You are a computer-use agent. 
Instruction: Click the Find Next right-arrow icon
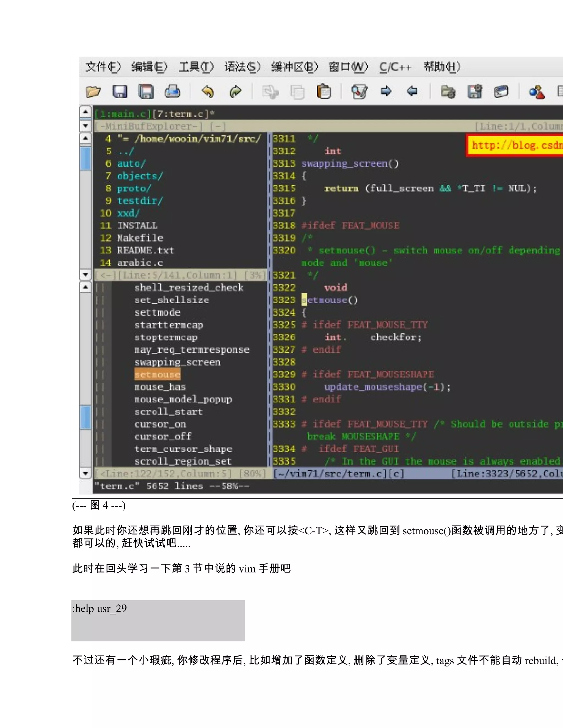386,91
